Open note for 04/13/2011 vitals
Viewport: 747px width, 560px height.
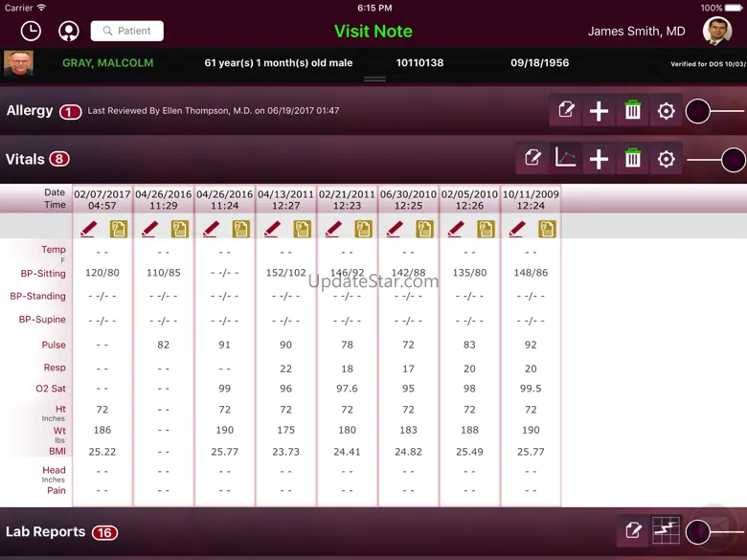(x=302, y=229)
